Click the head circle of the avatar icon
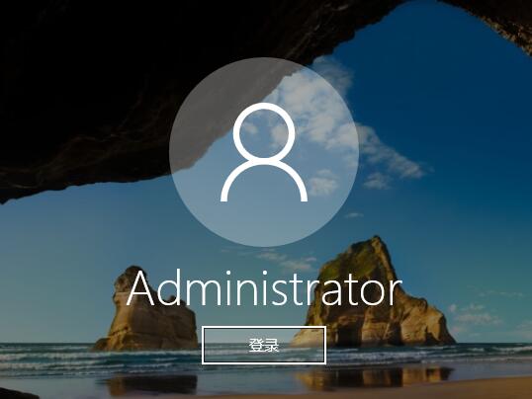 pos(264,131)
